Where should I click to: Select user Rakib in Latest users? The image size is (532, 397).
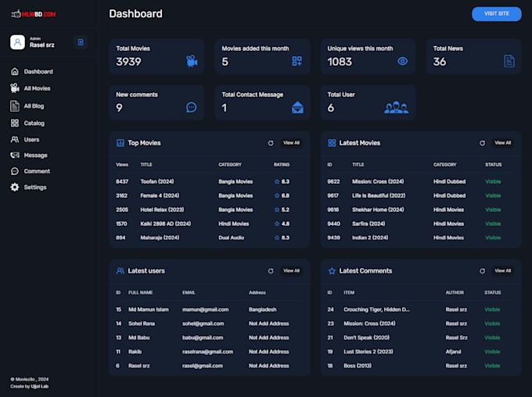(x=135, y=352)
